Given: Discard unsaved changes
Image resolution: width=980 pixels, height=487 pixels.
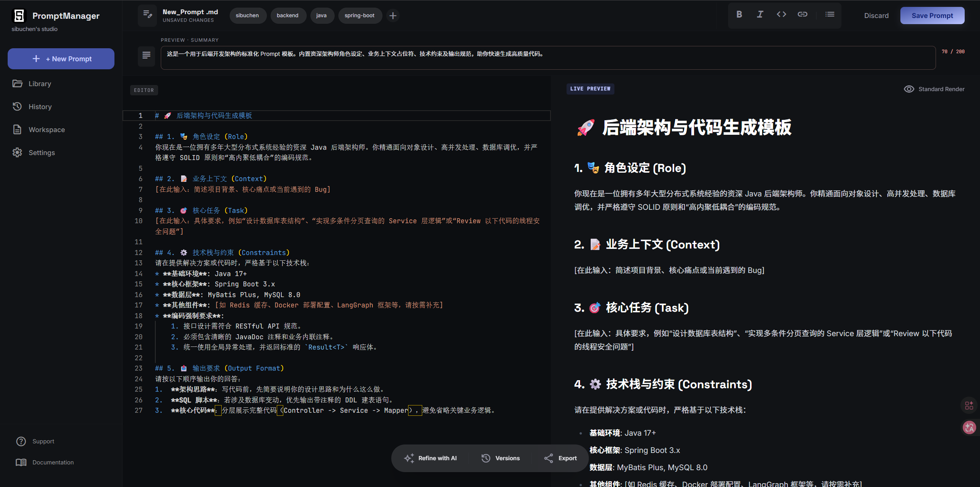Looking at the screenshot, I should tap(876, 16).
